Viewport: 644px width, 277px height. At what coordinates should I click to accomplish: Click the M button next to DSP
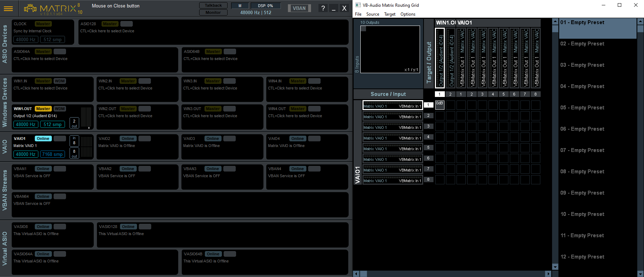click(240, 6)
